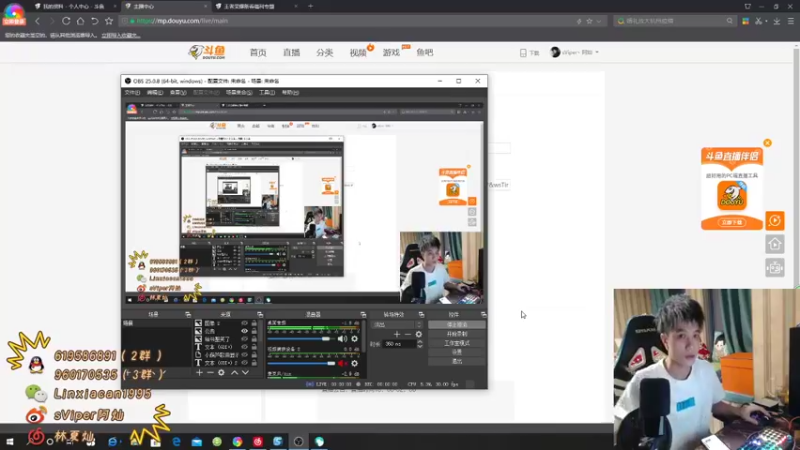Open the 查看 (View) menu in OBS
The image size is (800, 450).
[x=178, y=92]
